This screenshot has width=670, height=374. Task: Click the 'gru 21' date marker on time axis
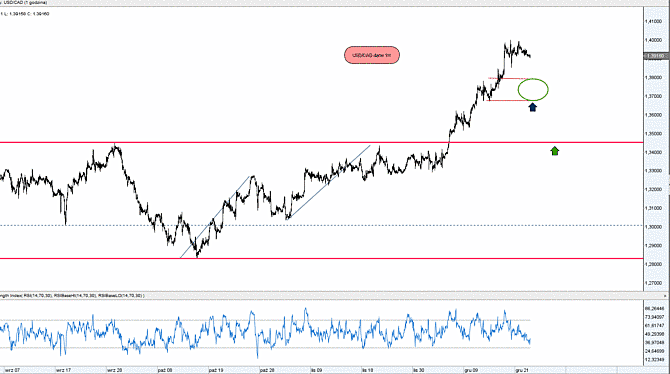(522, 370)
